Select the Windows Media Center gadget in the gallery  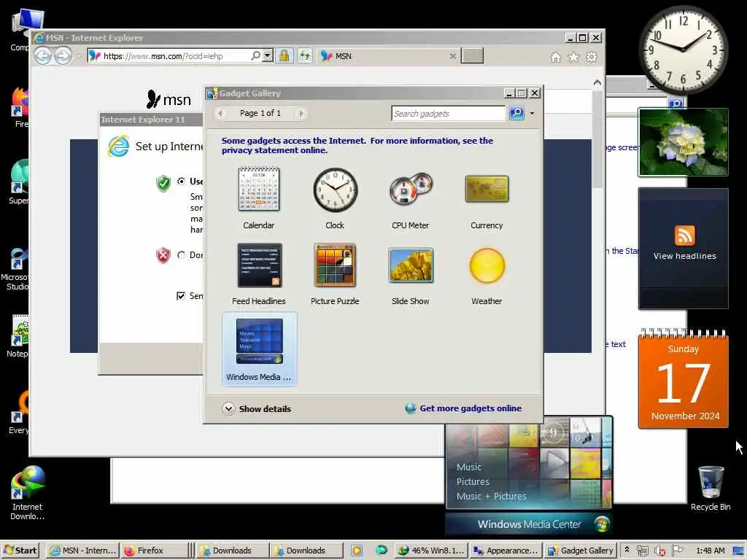pyautogui.click(x=259, y=349)
